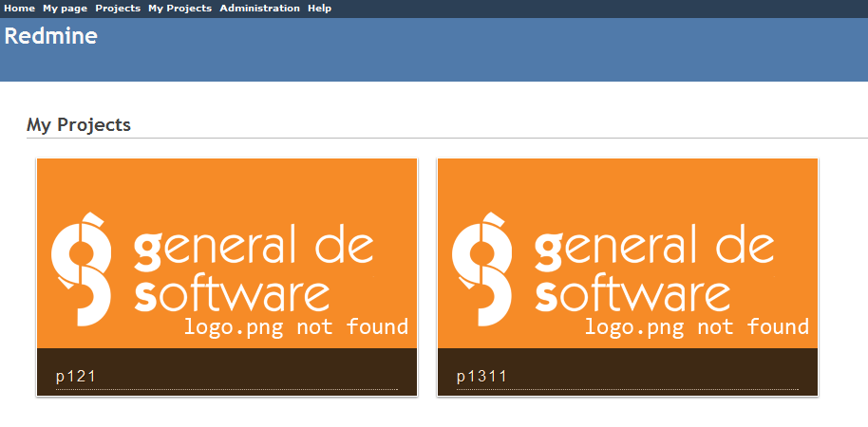
Task: Open the Help link
Action: pos(319,9)
